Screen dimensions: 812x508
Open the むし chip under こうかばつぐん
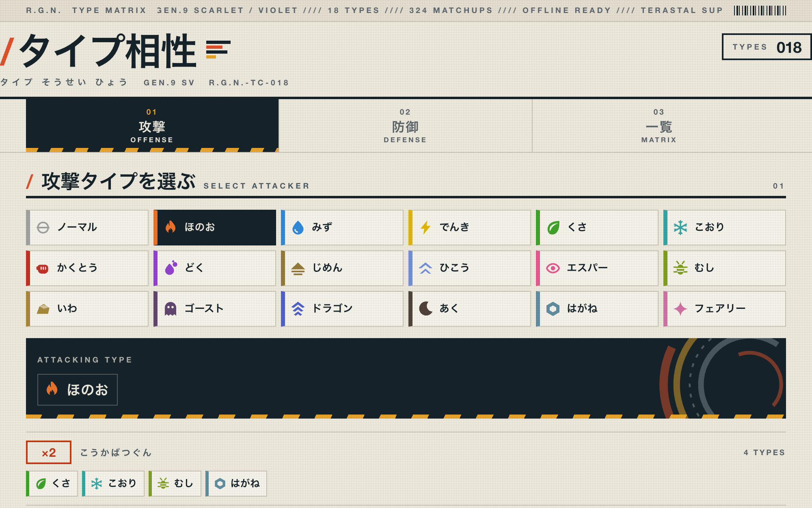(x=175, y=484)
